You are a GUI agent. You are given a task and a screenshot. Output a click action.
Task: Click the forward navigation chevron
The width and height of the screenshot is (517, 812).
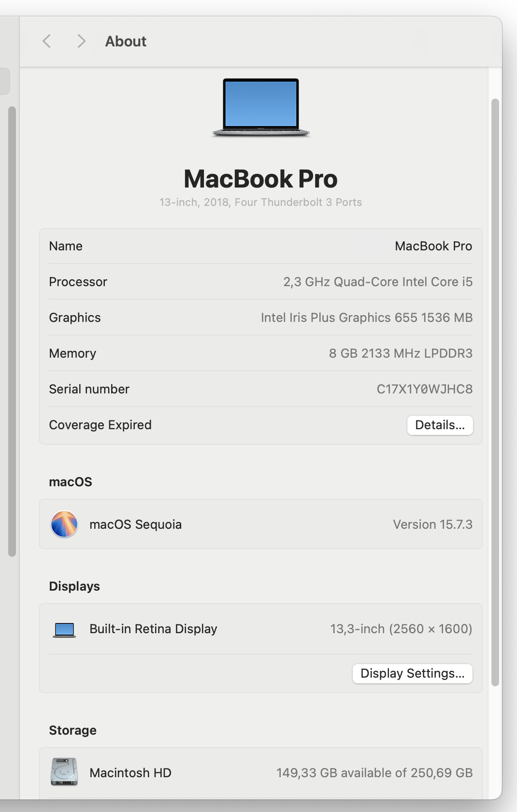click(x=81, y=41)
